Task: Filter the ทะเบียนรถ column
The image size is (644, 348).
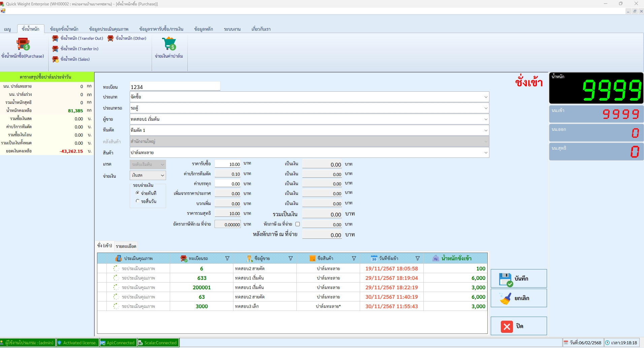Action: tap(227, 258)
